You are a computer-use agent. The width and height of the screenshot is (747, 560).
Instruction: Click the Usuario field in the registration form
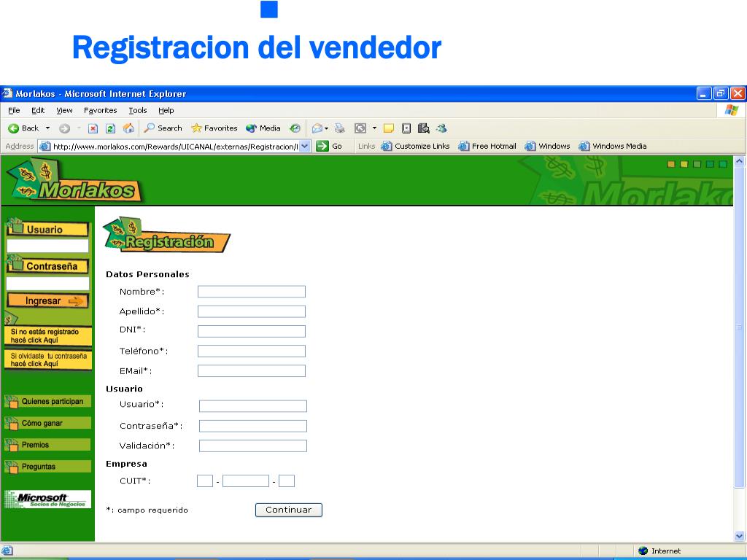(253, 405)
